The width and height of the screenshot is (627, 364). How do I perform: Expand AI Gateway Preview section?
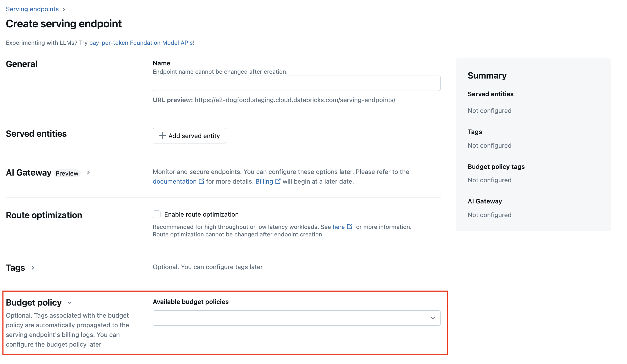(89, 173)
